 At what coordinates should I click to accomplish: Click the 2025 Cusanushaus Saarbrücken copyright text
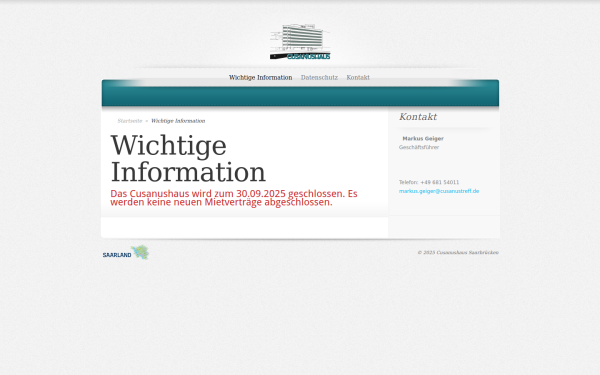pos(458,253)
